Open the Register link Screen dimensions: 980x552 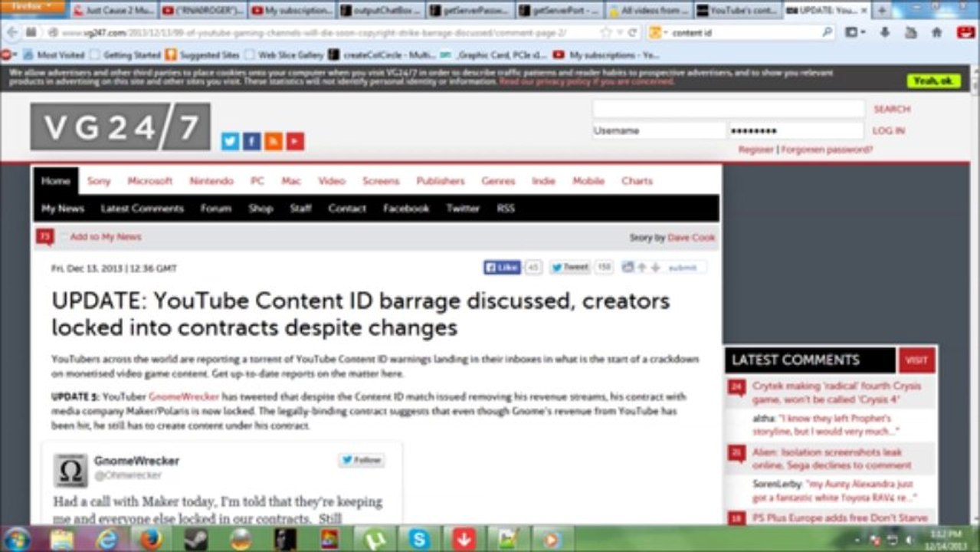(756, 149)
